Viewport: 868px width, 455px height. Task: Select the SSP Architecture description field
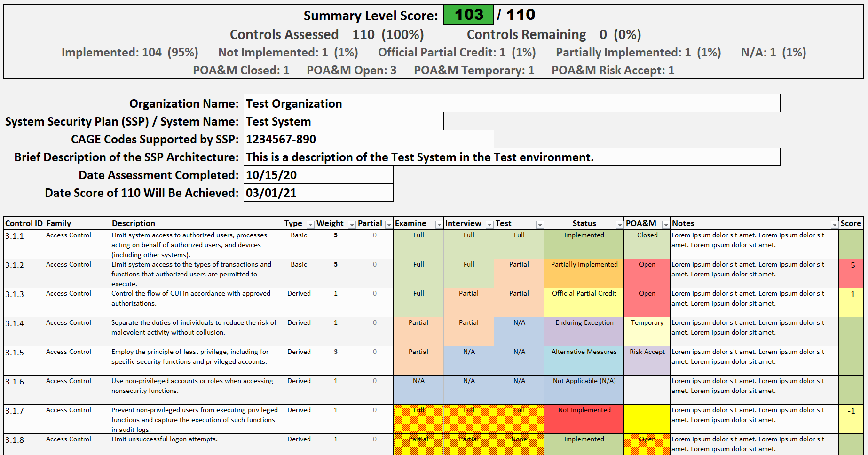click(512, 157)
